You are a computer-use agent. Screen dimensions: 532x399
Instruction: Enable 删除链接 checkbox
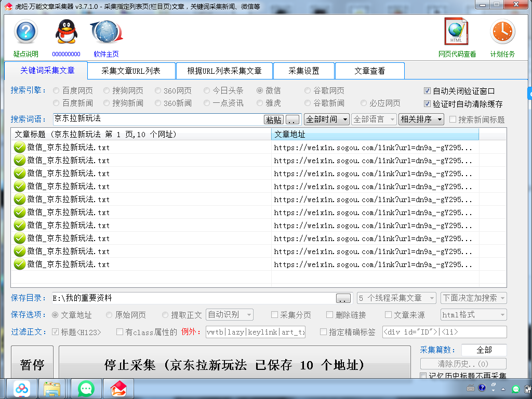tap(329, 315)
